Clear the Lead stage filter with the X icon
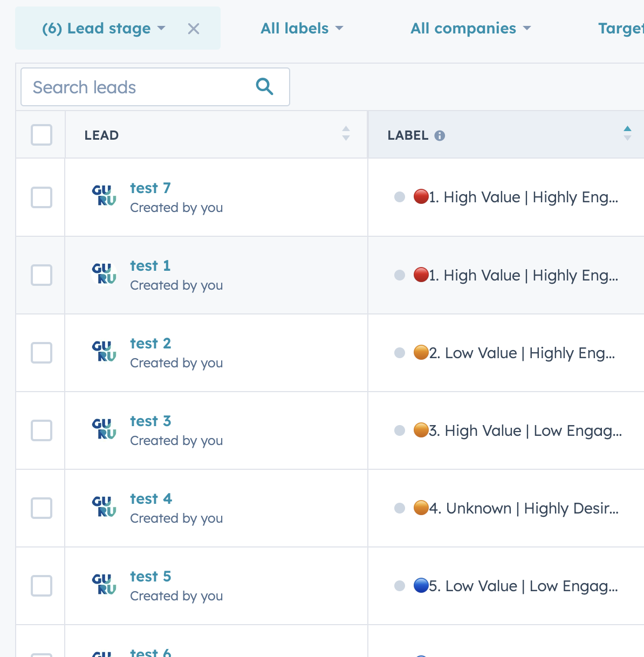The width and height of the screenshot is (644, 657). tap(193, 29)
